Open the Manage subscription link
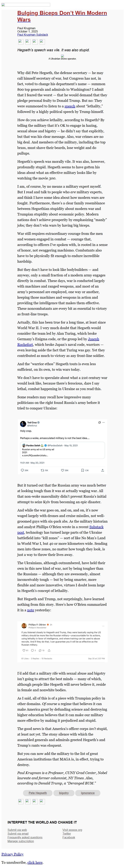 21,841
